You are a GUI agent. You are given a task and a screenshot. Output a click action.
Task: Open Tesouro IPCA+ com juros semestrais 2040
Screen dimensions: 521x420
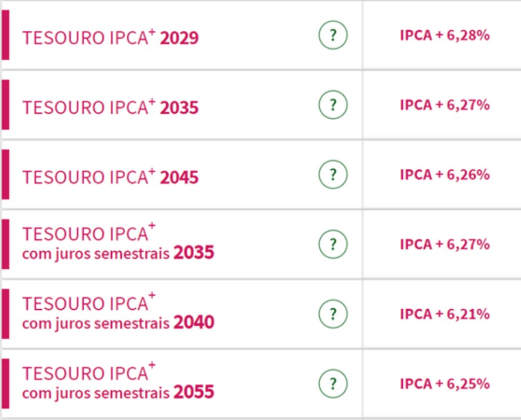(118, 312)
